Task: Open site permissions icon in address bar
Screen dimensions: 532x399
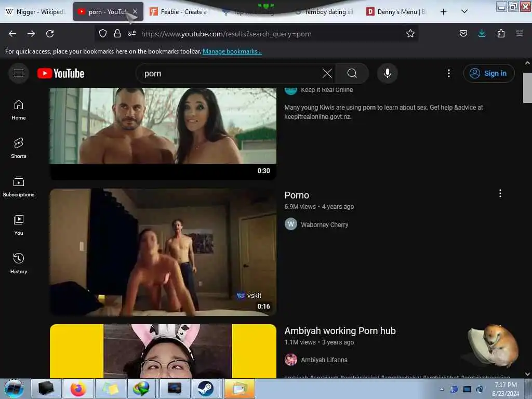Action: click(x=132, y=33)
